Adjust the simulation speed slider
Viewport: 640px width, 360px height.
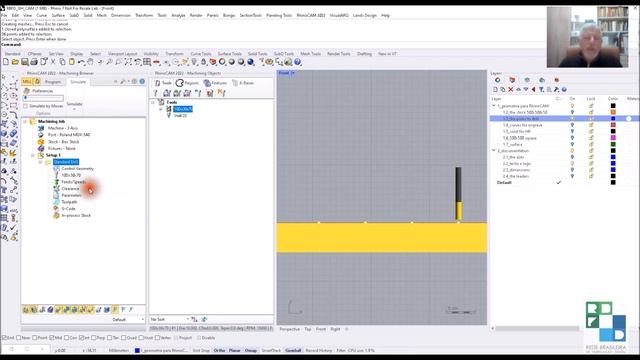tap(43, 98)
